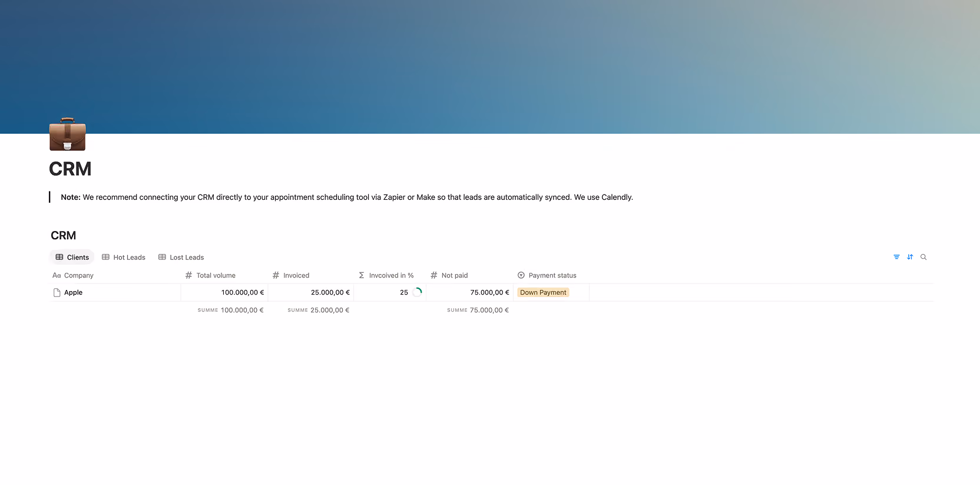The height and width of the screenshot is (485, 980).
Task: Click the large CRM page title
Action: point(70,169)
